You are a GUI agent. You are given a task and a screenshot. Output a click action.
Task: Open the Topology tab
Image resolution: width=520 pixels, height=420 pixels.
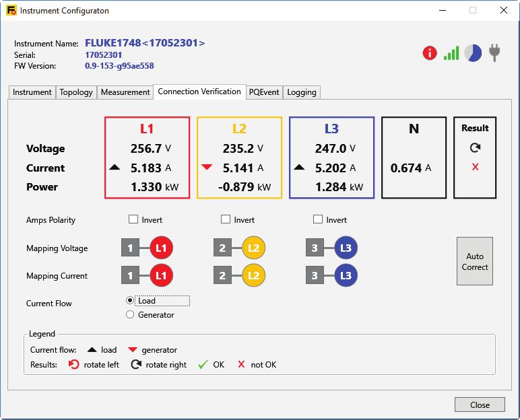(76, 92)
